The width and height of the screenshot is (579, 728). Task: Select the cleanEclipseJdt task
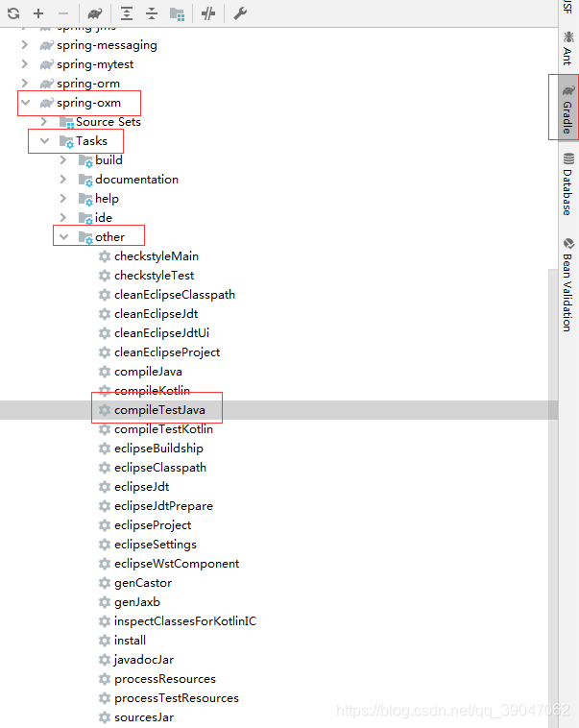(x=156, y=314)
